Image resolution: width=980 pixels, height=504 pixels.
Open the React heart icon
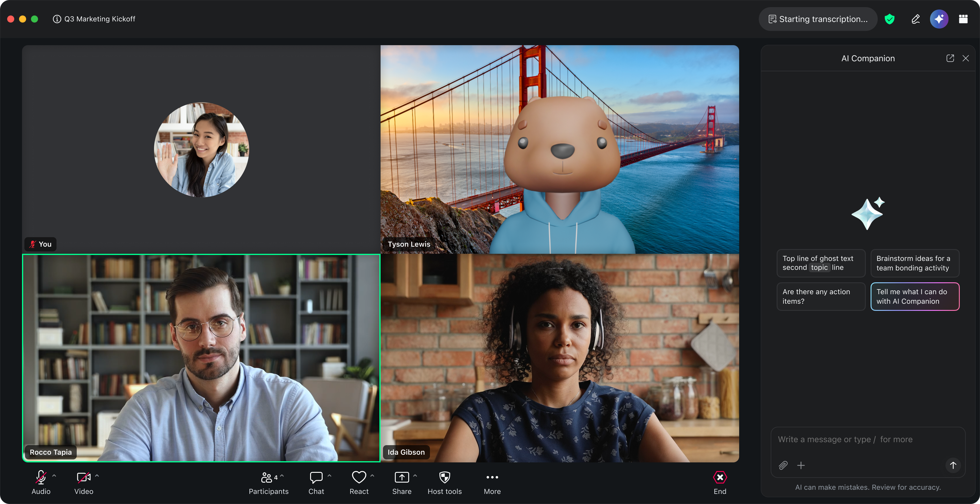pos(359,478)
